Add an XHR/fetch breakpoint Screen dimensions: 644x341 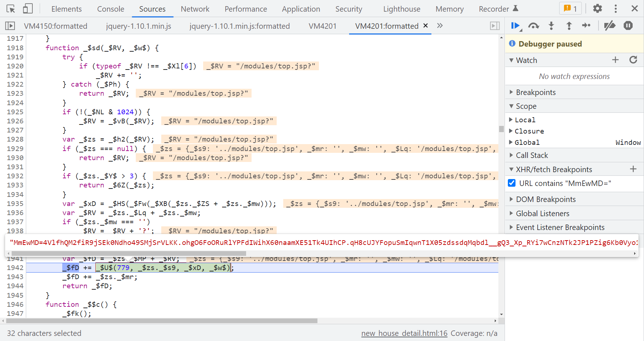633,169
